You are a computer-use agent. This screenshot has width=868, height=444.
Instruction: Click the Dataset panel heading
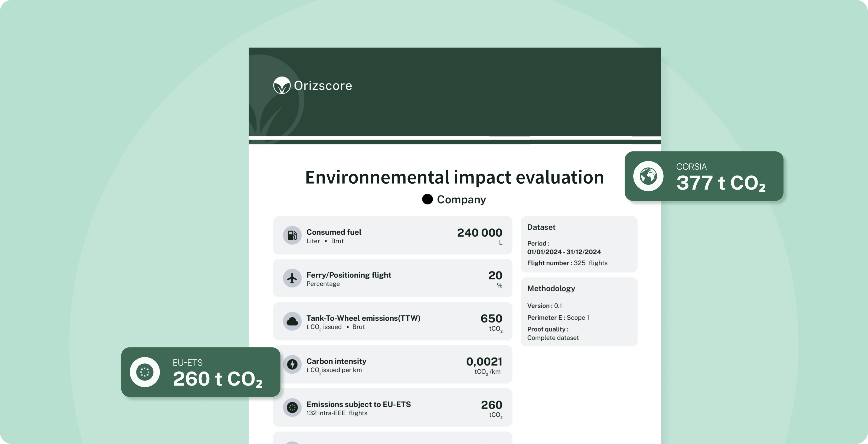coord(541,227)
